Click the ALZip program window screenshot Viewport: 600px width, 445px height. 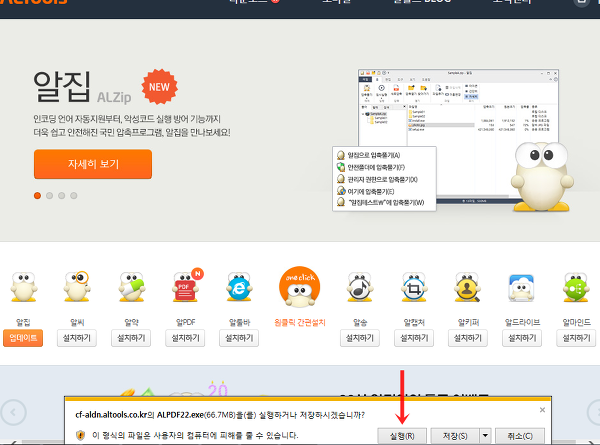458,135
